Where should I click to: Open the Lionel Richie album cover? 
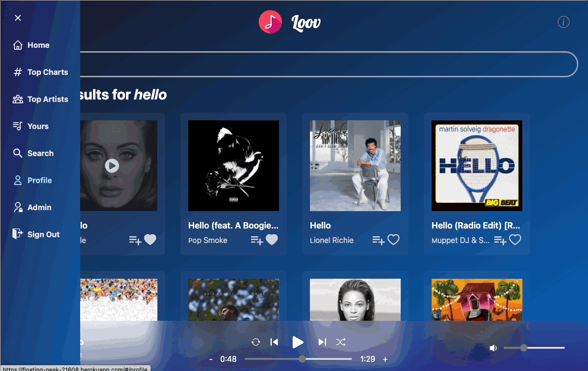point(355,166)
